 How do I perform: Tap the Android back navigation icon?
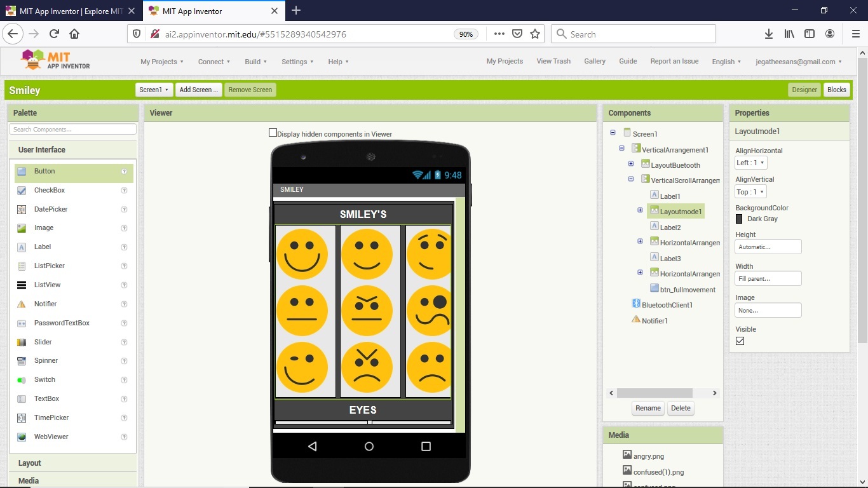[x=312, y=447]
